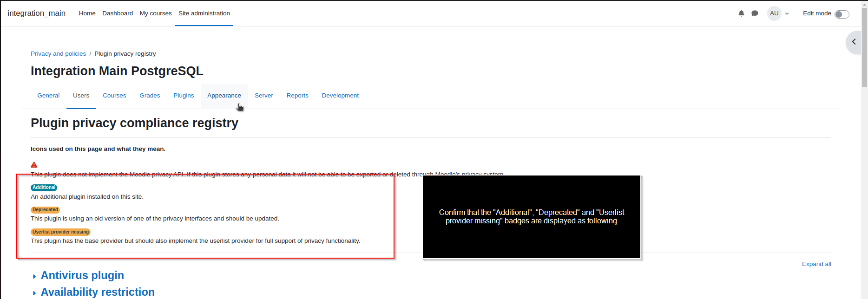The width and height of the screenshot is (868, 299).
Task: Open the user menu dropdown arrow
Action: pyautogui.click(x=787, y=14)
